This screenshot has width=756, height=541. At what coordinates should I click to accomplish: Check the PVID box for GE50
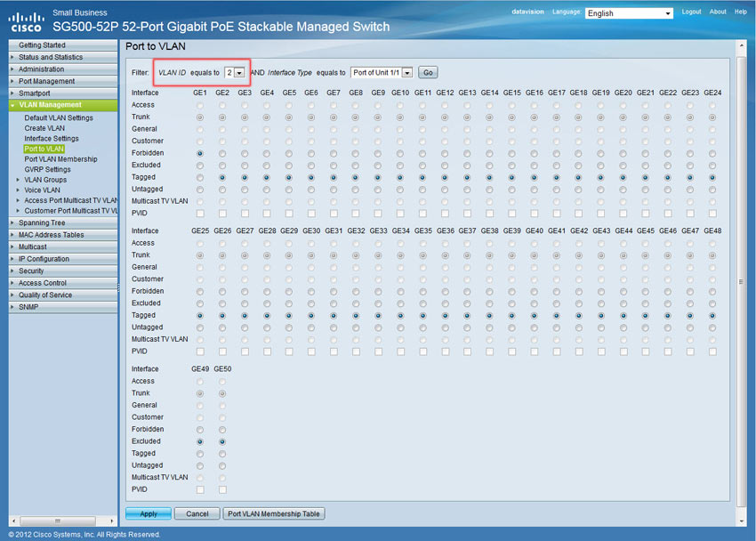222,490
